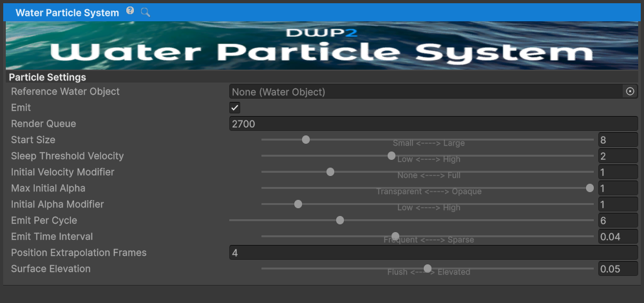Open object picker for Reference Water Object
The image size is (644, 303).
(630, 92)
